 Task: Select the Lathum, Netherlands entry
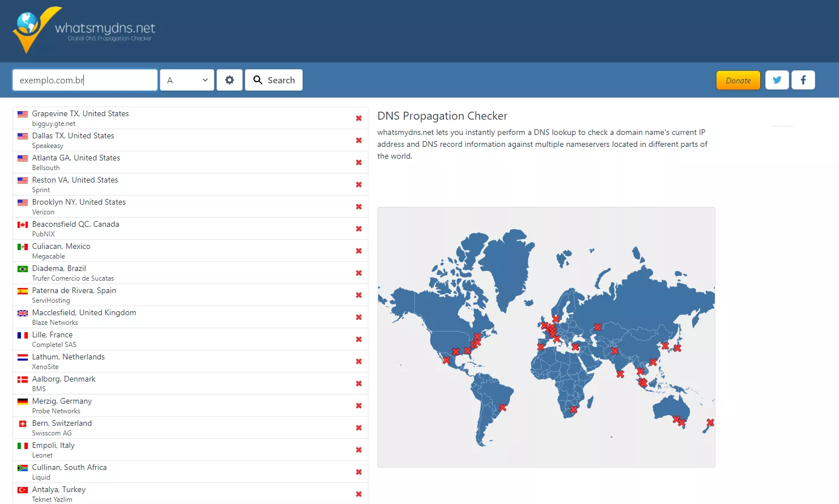tap(190, 361)
